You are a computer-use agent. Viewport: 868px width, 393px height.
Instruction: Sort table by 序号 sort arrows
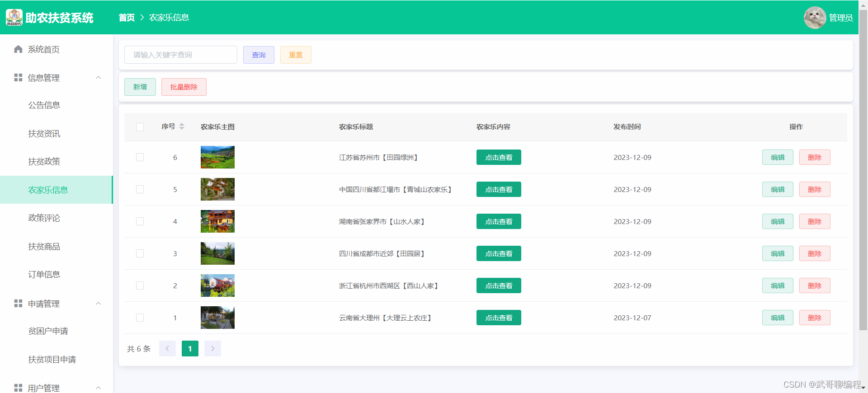click(x=182, y=126)
